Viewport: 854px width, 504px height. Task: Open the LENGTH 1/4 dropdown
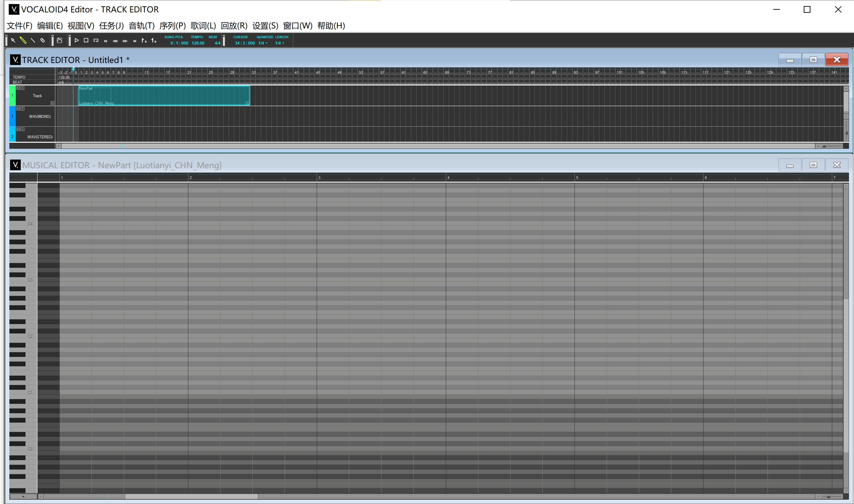pos(280,43)
